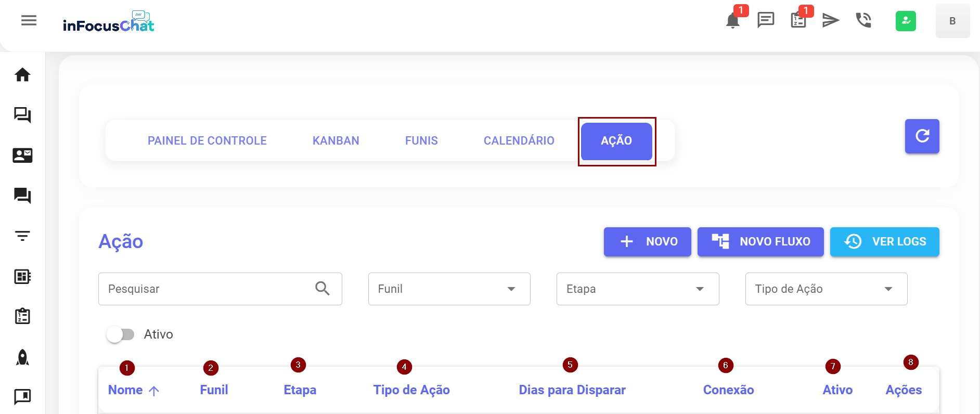
Task: Click the blue refresh button
Action: (922, 136)
